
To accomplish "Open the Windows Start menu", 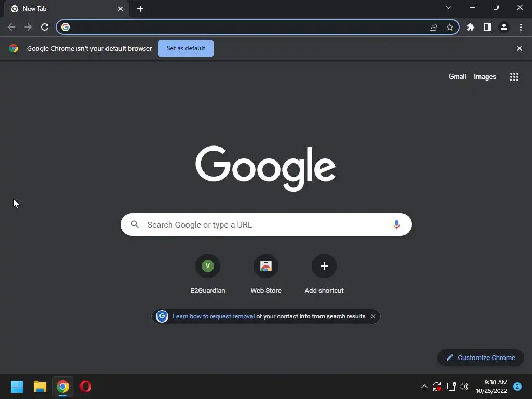I will coord(17,387).
